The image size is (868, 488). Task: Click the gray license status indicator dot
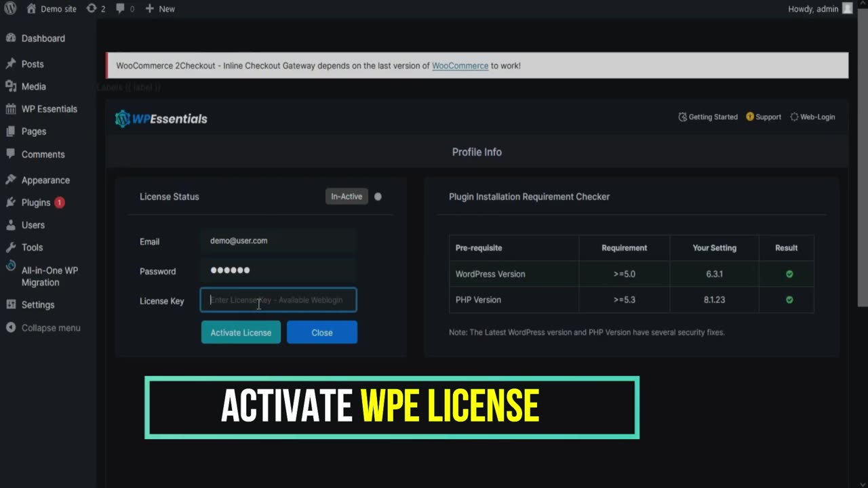378,197
